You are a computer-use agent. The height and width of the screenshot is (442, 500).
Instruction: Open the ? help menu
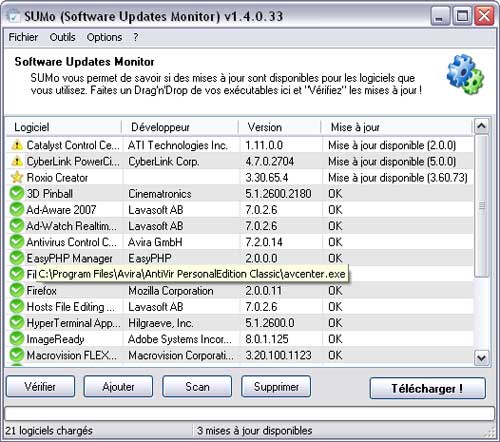tap(136, 37)
